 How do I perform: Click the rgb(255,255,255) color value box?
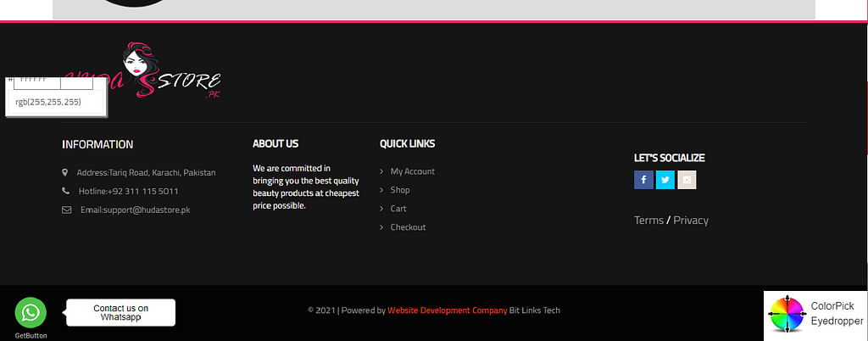click(x=49, y=102)
